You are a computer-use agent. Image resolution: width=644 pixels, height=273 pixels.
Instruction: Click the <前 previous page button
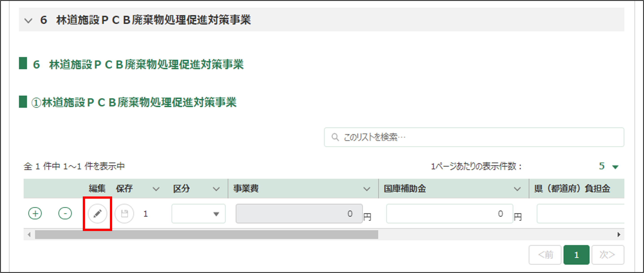[x=545, y=255]
